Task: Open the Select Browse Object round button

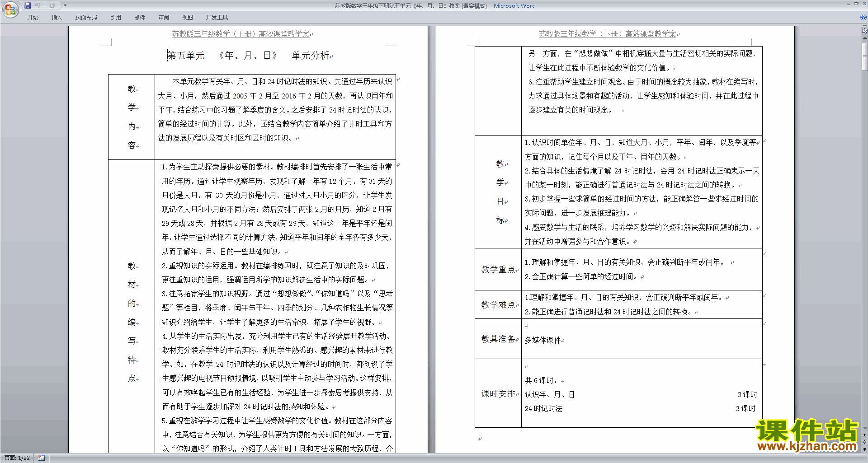Action: (x=864, y=442)
